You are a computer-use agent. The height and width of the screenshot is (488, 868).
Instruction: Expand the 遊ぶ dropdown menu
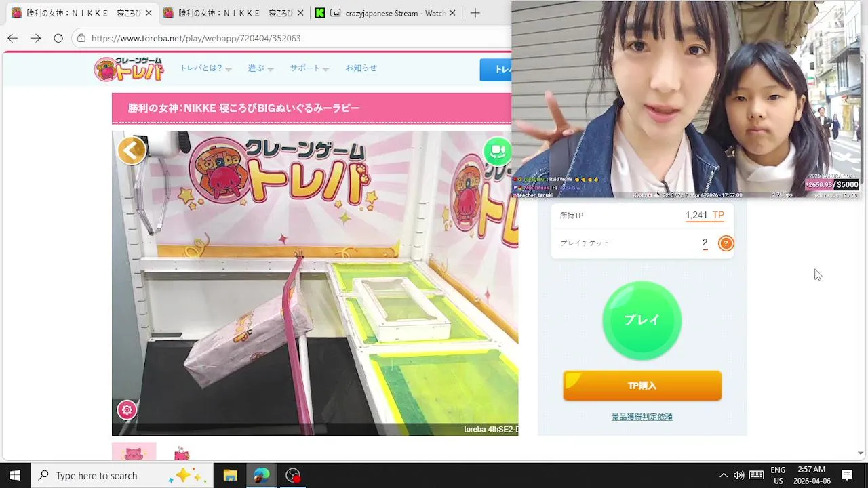tap(260, 68)
